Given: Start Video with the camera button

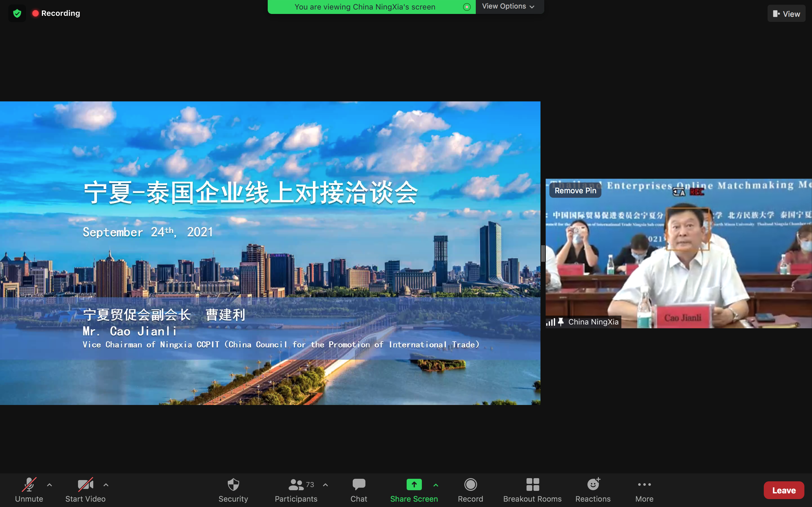Looking at the screenshot, I should 85,490.
